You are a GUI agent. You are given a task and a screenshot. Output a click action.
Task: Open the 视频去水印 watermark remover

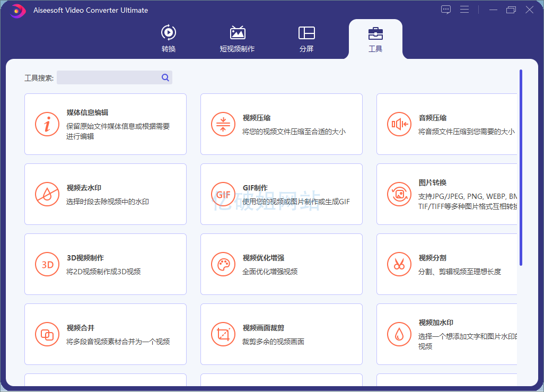point(105,194)
